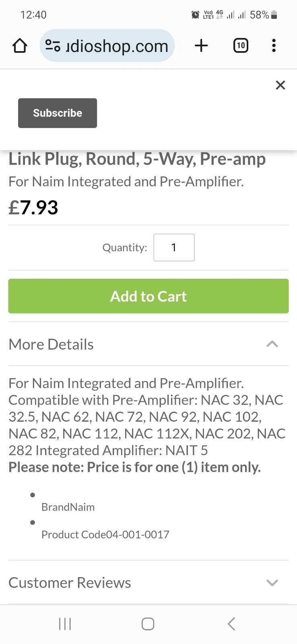Tap the More Details section header

pyautogui.click(x=148, y=344)
